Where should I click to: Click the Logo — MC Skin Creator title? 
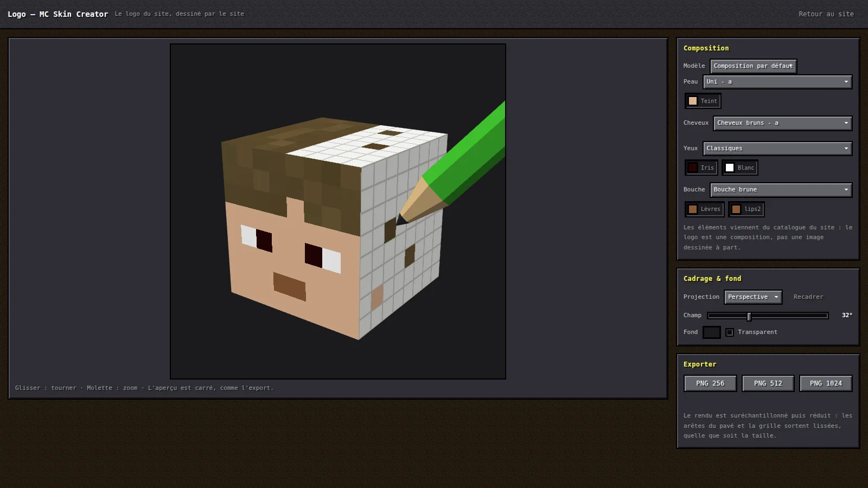point(58,14)
